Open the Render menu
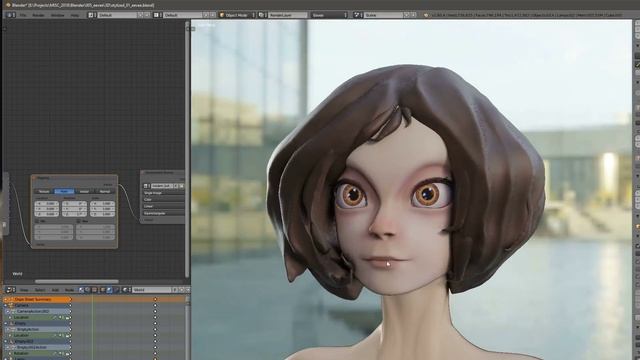 click(38, 15)
